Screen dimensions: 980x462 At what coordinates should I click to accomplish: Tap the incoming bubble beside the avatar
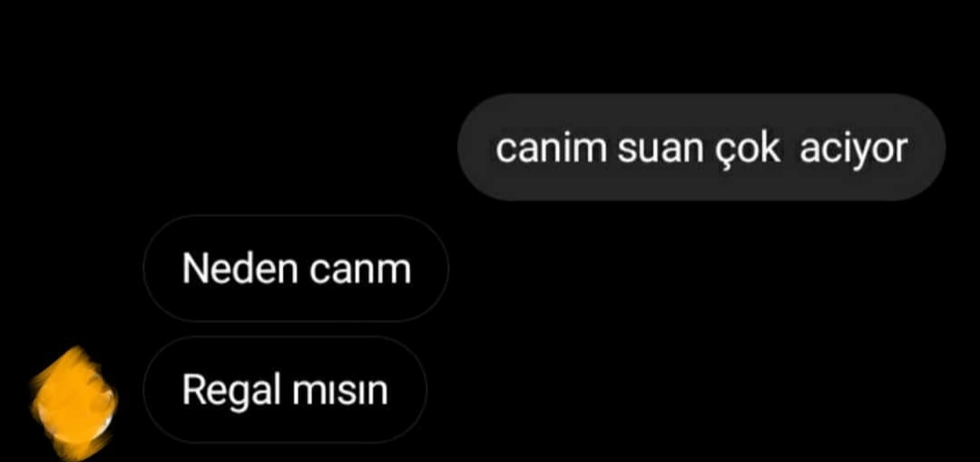coord(285,389)
